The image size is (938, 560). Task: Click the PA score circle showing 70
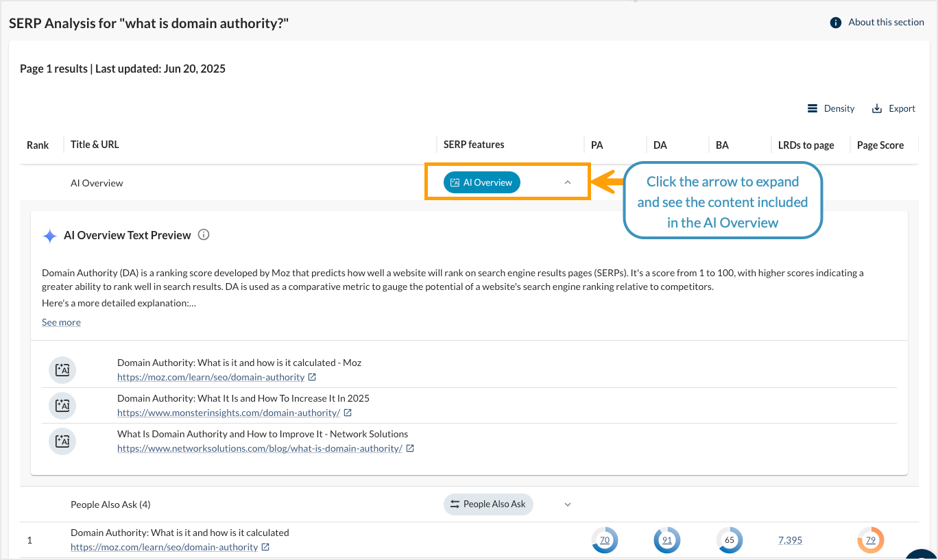pyautogui.click(x=605, y=540)
